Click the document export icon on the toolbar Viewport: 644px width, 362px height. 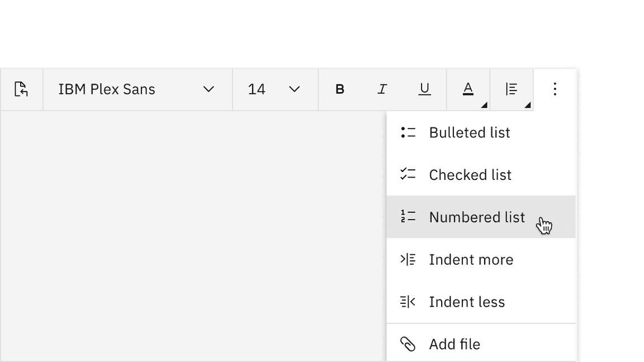tap(21, 89)
